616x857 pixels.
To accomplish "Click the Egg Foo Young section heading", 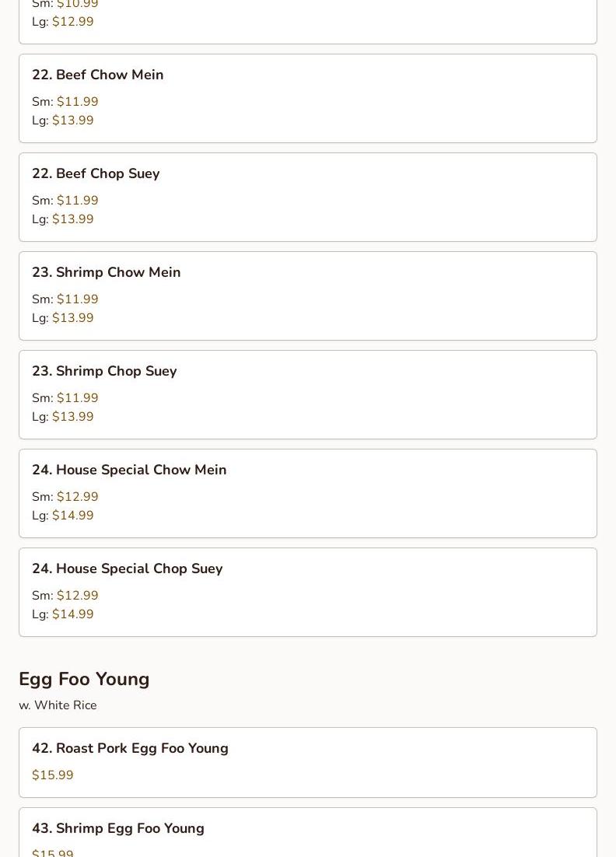I will 84,679.
